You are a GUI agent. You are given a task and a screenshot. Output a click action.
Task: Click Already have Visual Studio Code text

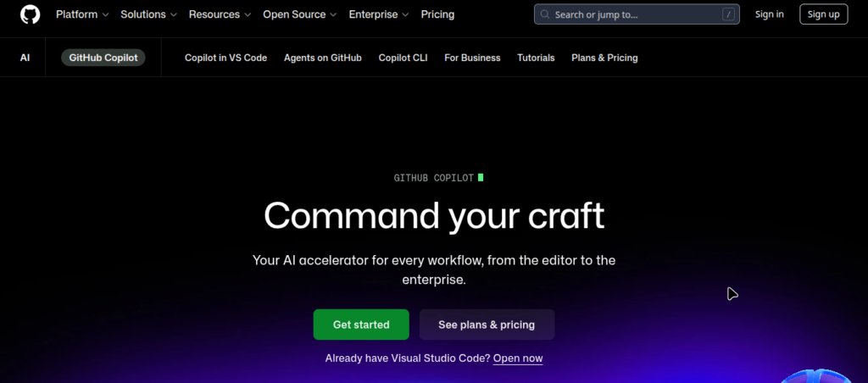tap(408, 358)
